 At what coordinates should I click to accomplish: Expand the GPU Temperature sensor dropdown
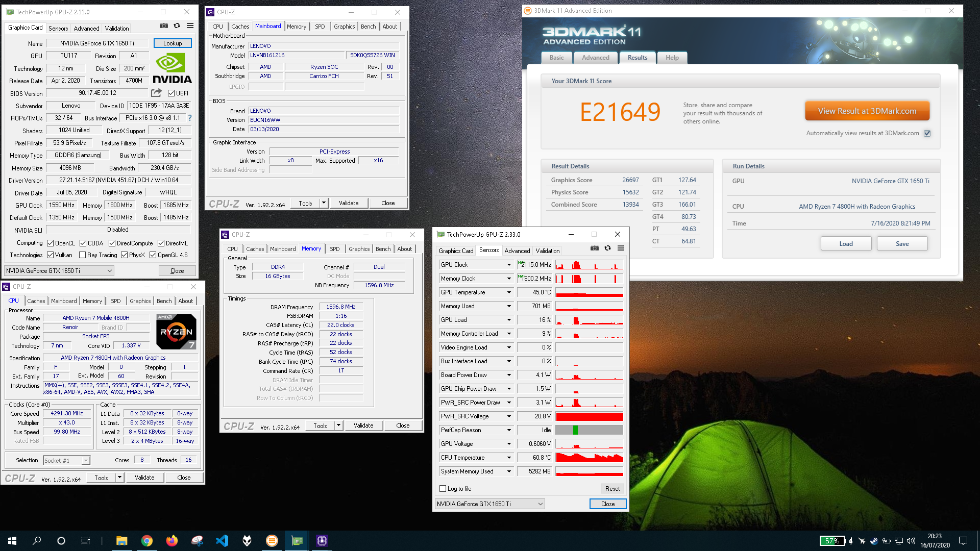click(509, 292)
